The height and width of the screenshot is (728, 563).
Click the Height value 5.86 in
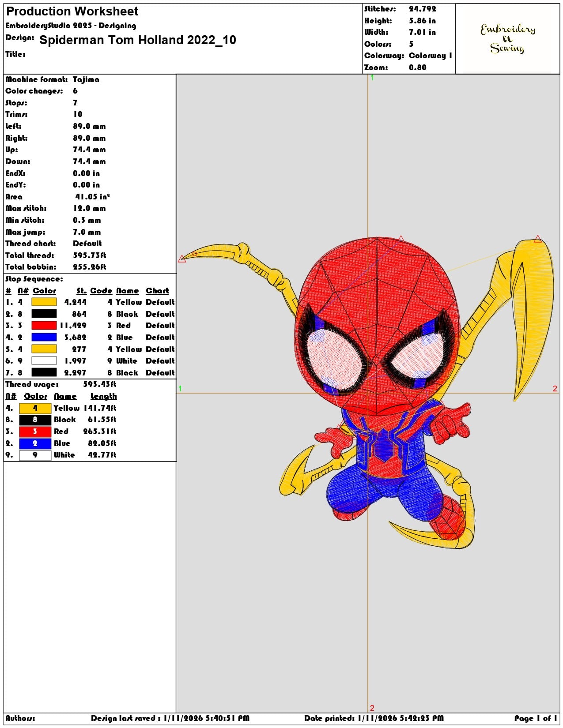pos(422,21)
